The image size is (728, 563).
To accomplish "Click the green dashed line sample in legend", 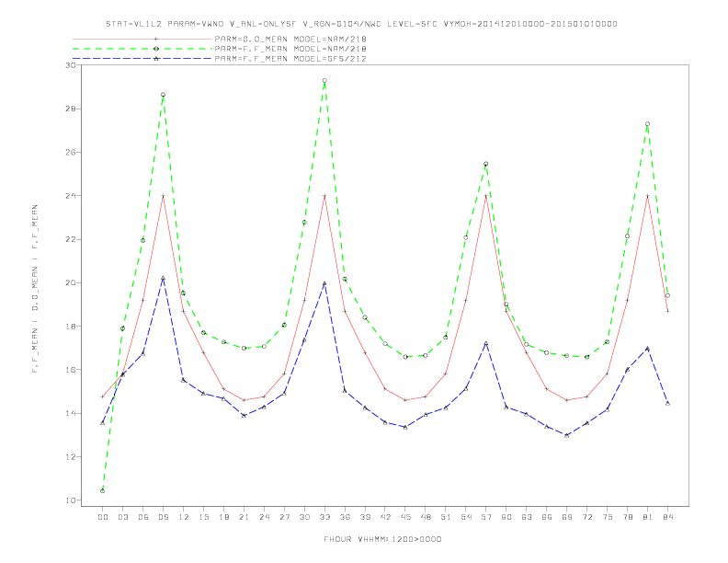I will click(x=142, y=49).
